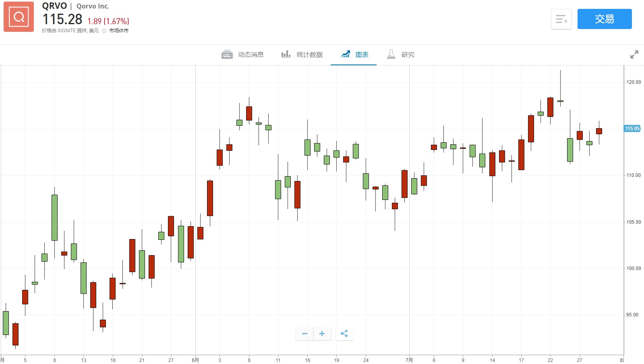Click the 7月 date axis marker

pos(409,360)
